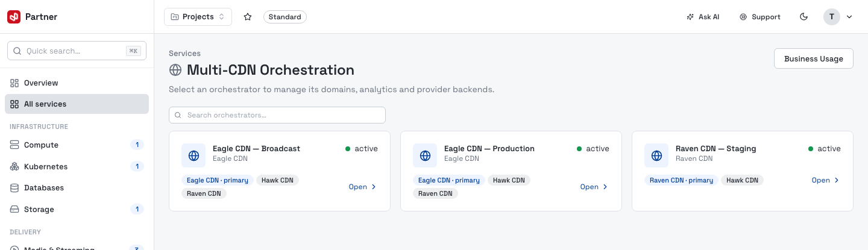Click Eagle CDN · primary tag on Broadcast card
Viewport: 868px width, 250px height.
(x=218, y=180)
